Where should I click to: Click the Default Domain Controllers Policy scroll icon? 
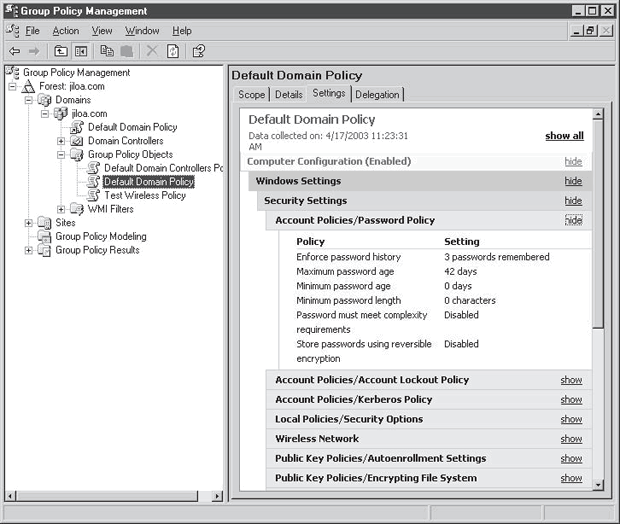point(93,168)
